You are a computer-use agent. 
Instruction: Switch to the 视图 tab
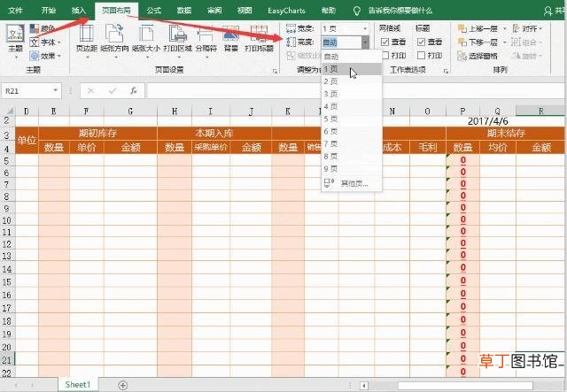(245, 11)
